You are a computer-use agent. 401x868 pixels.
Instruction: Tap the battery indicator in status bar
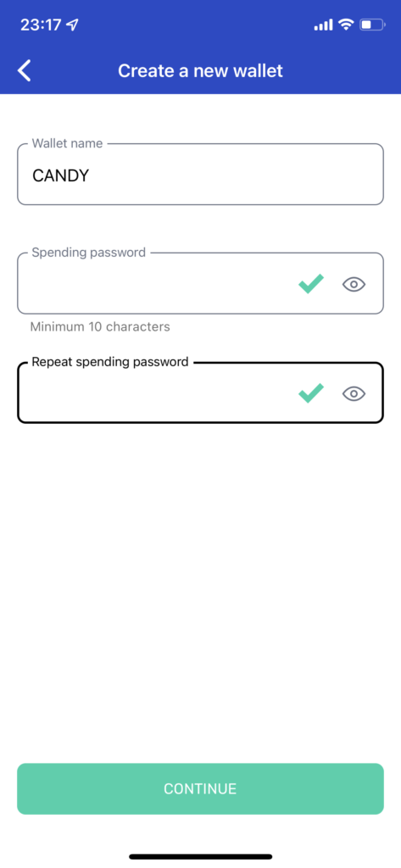coord(373,25)
